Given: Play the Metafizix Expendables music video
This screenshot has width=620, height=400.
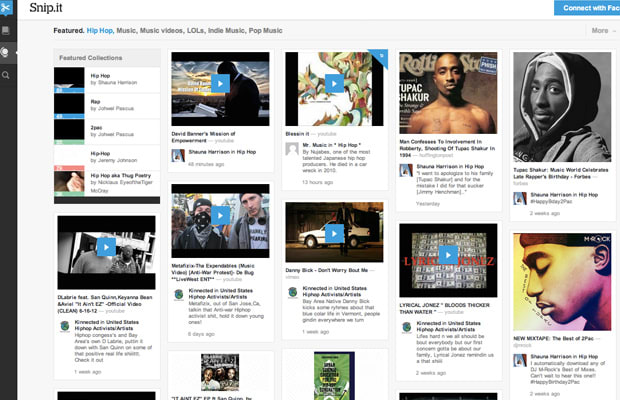Looking at the screenshot, I should coord(220,215).
